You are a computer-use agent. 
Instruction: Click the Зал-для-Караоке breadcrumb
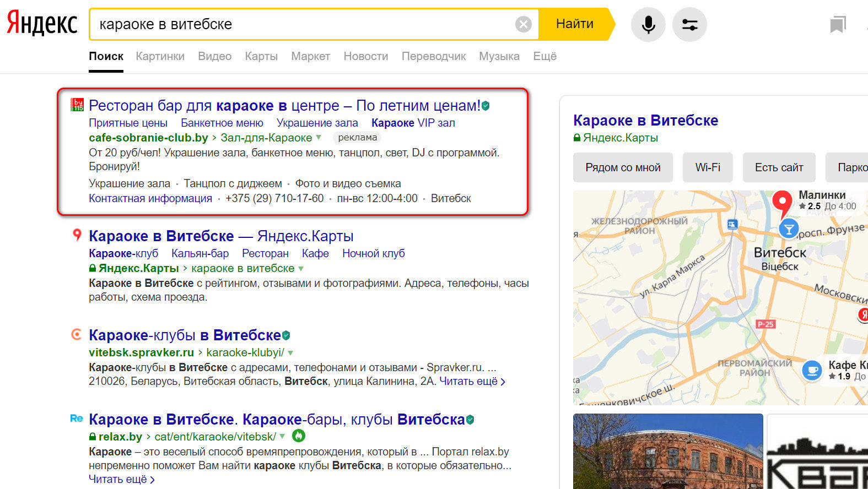tap(266, 138)
